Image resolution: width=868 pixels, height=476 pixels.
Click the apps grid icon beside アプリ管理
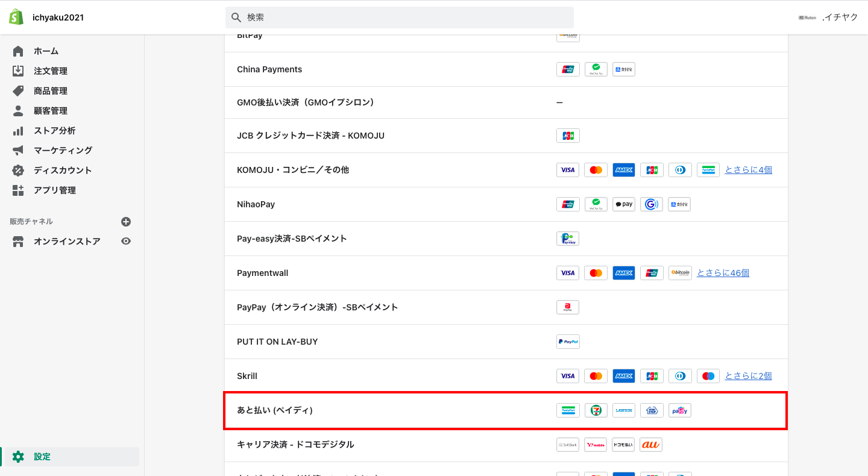tap(18, 190)
